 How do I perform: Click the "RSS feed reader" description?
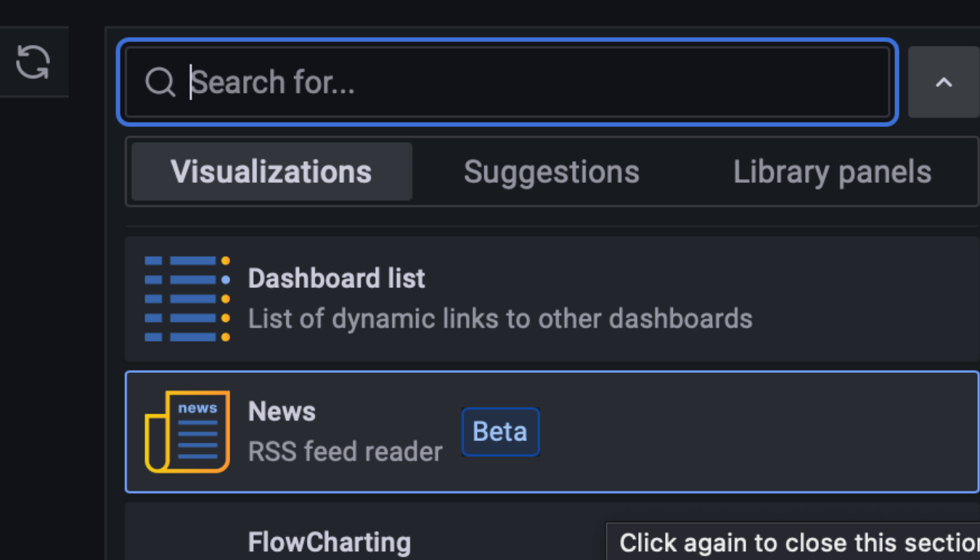345,452
